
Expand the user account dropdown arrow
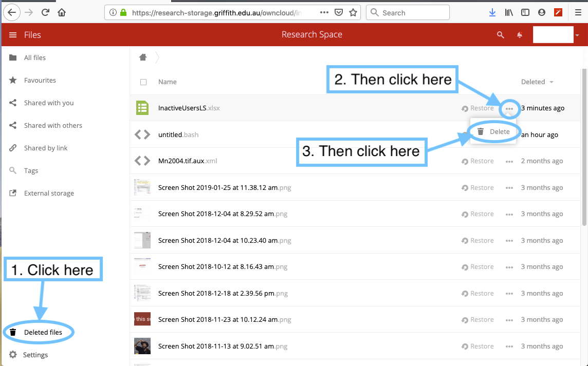(x=577, y=35)
